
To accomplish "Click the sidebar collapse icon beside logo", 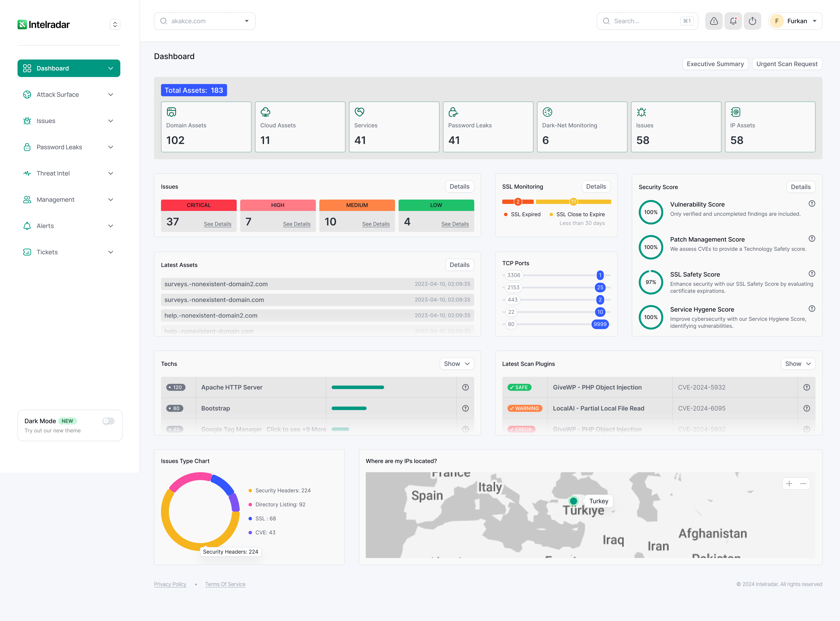I will (x=115, y=25).
